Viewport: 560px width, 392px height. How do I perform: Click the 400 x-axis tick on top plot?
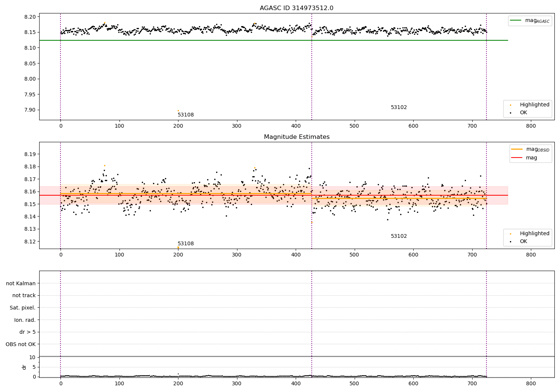point(296,126)
